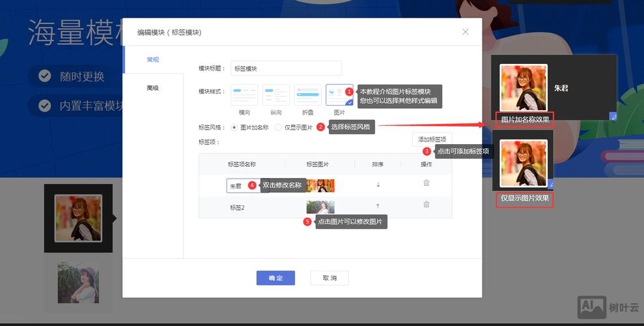644x326 pixels.
Task: Click the portrait in 仅显示图片 preview card
Action: click(x=524, y=163)
